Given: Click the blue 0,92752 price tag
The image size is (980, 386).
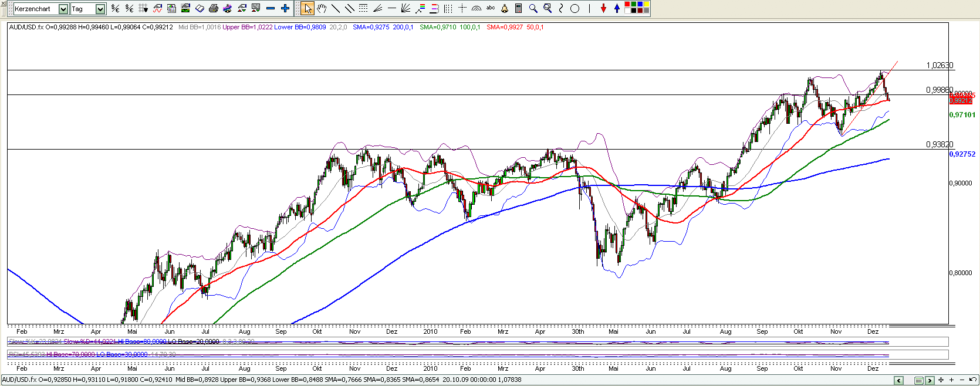Looking at the screenshot, I should [x=962, y=154].
